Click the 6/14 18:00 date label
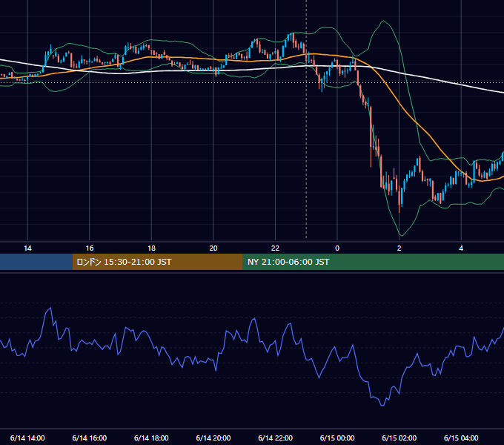Screen dimensions: 504x445 tap(151, 438)
